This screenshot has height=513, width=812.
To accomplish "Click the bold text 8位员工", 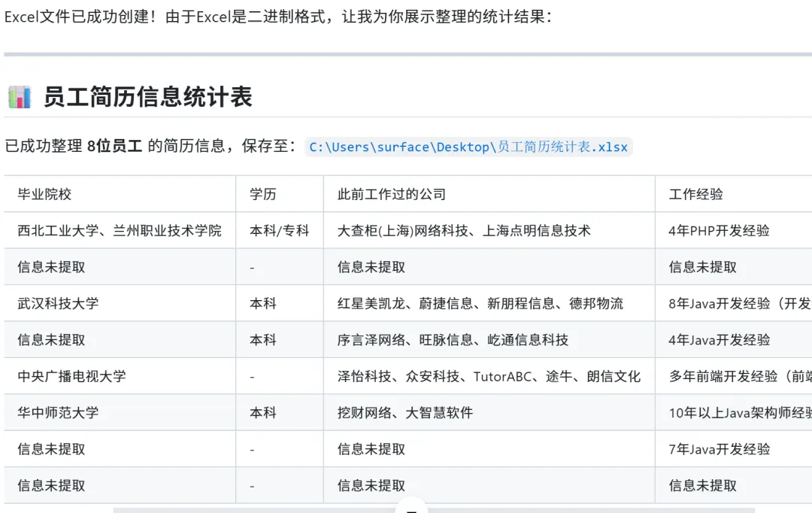I will click(114, 146).
